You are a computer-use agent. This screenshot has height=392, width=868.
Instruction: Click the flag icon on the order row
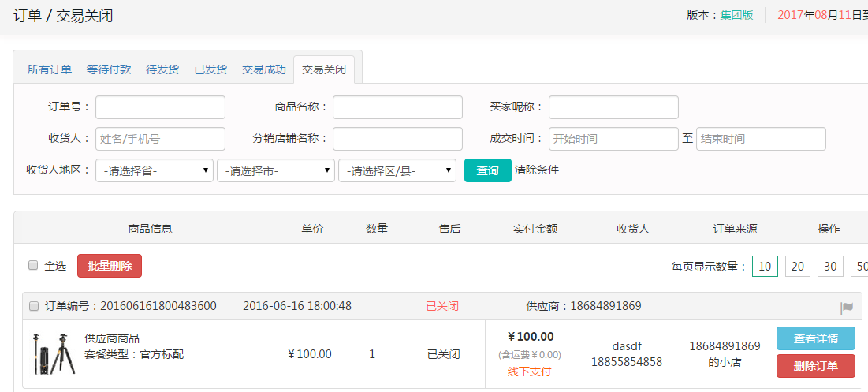tap(847, 308)
